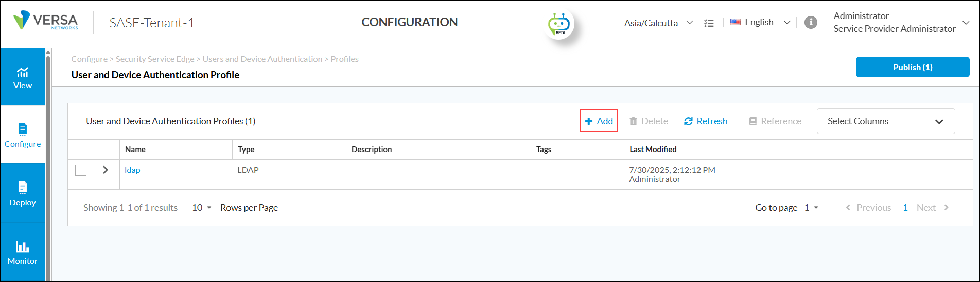Open the Select Columns dropdown
Viewport: 980px width, 282px height.
[x=885, y=121]
